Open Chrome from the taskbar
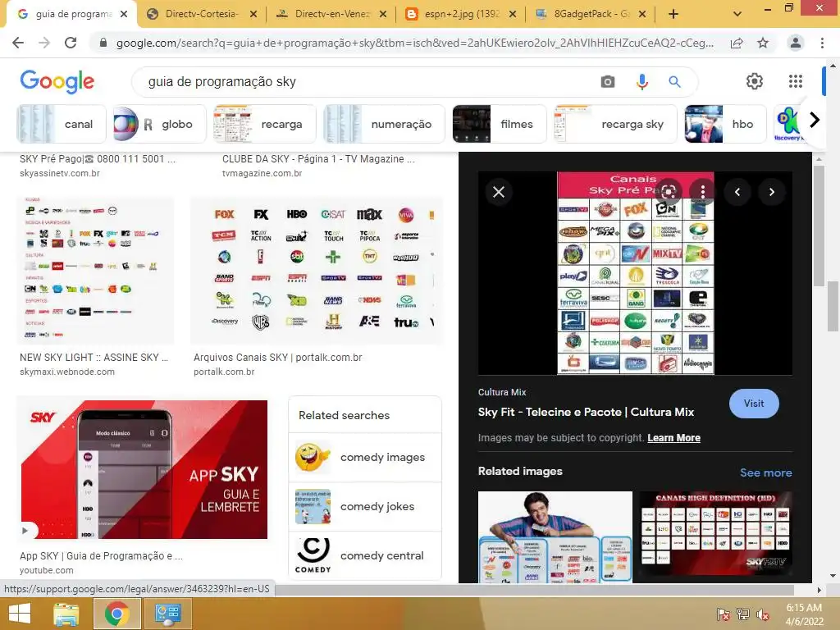This screenshot has width=840, height=630. [x=117, y=614]
